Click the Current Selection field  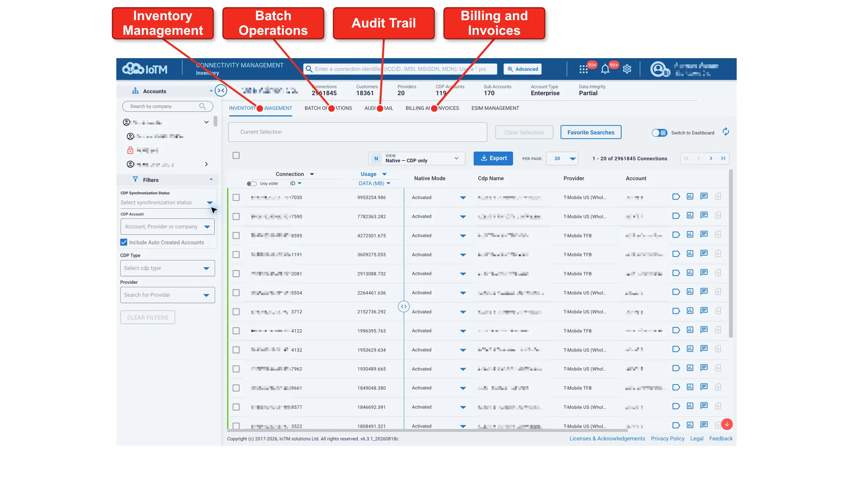tap(357, 132)
